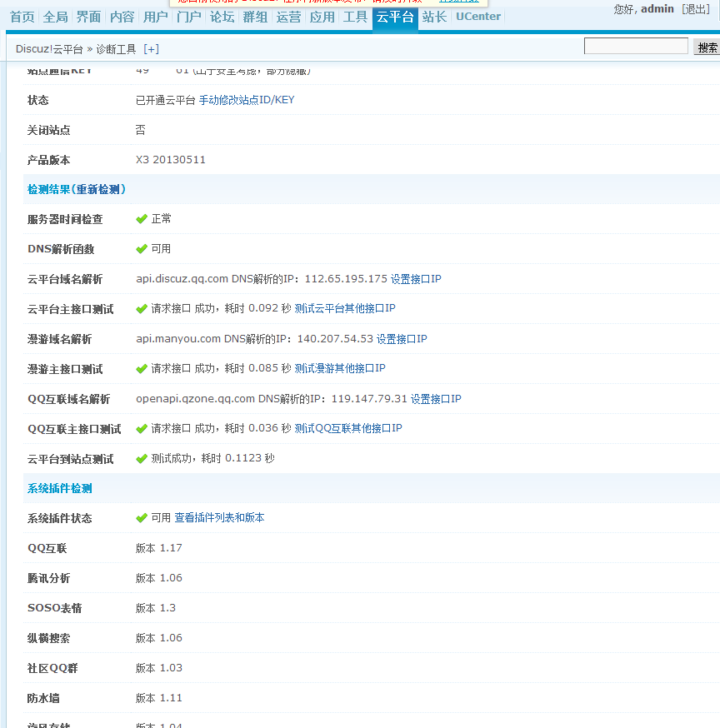Open the 门户 tab
Screen dimensions: 720x728
coord(189,17)
